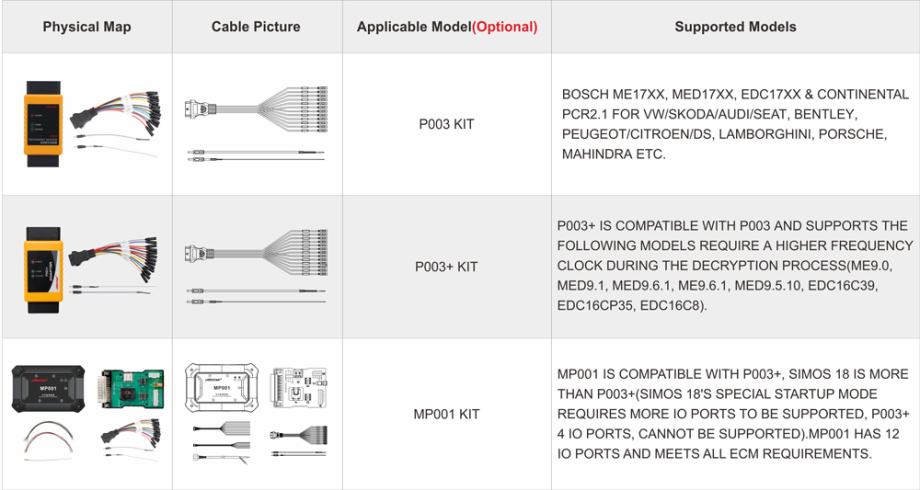Click the yellow P003 programmer device image
The width and height of the screenshot is (920, 490).
coord(45,125)
